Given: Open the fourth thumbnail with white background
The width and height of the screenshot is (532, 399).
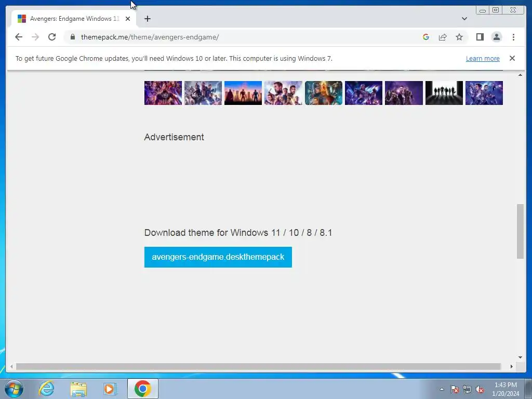Looking at the screenshot, I should point(283,93).
